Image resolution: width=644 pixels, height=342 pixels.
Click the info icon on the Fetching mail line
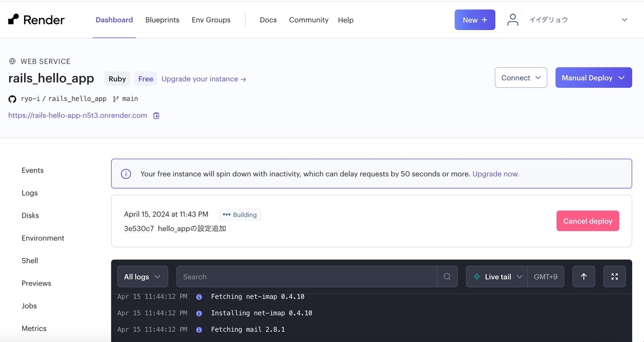coord(199,330)
